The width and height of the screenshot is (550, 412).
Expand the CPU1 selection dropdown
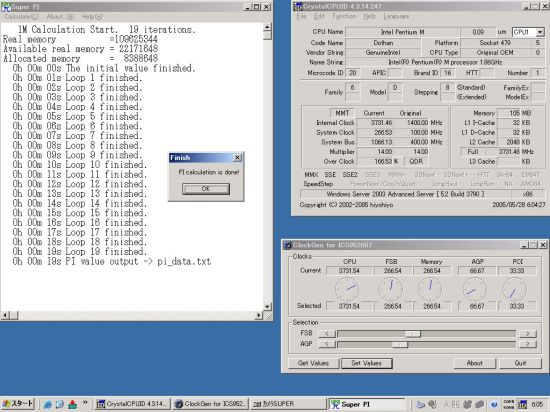[539, 32]
